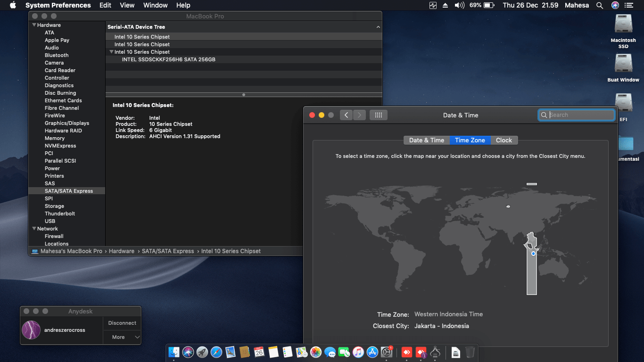This screenshot has width=644, height=362.
Task: Click the battery status in menu bar
Action: tap(481, 5)
